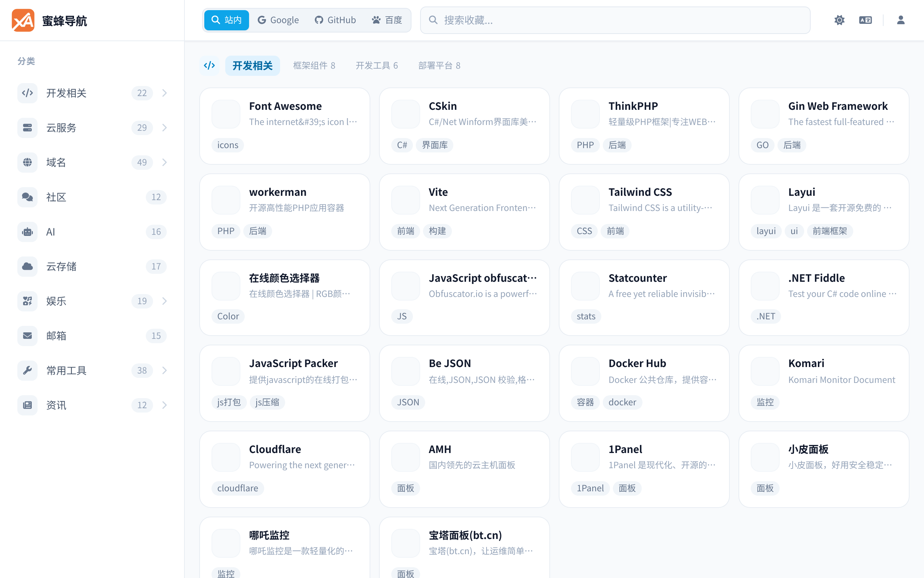Expand the 开发相关 category chevron
This screenshot has width=924, height=578.
(165, 93)
